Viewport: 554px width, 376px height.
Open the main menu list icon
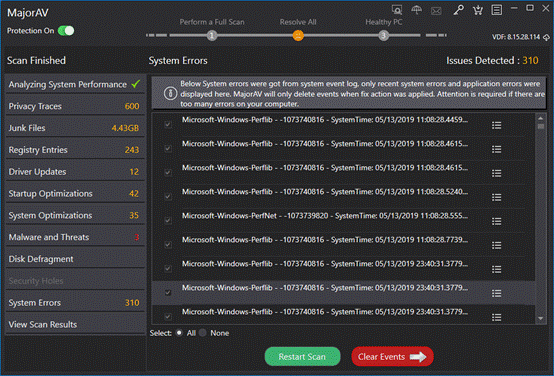(497, 10)
